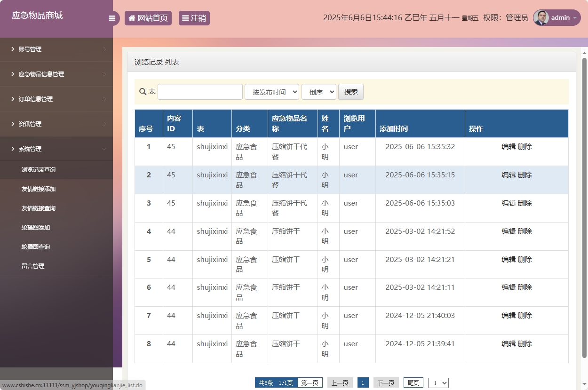The height and width of the screenshot is (390, 588).
Task: Click the 搜索 search button
Action: [x=351, y=92]
